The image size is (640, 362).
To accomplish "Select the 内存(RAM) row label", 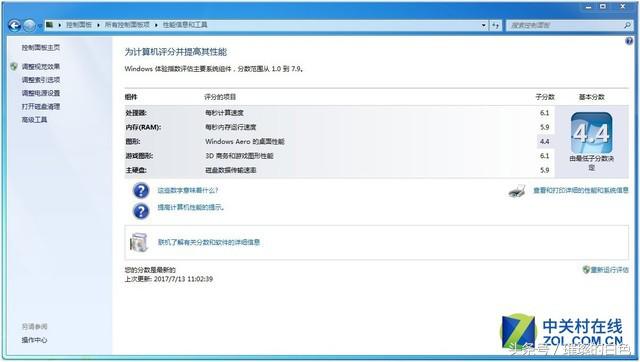I will pyautogui.click(x=143, y=127).
